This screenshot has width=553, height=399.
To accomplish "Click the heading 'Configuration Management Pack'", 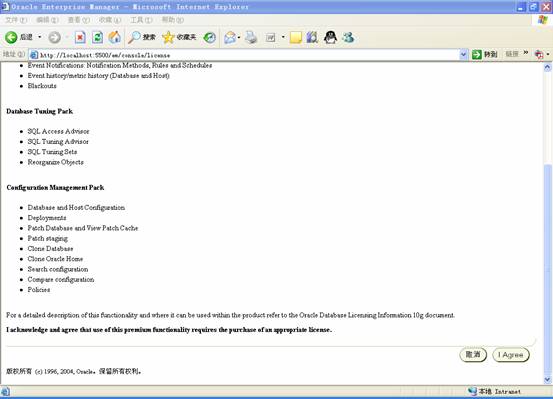I will pos(55,187).
